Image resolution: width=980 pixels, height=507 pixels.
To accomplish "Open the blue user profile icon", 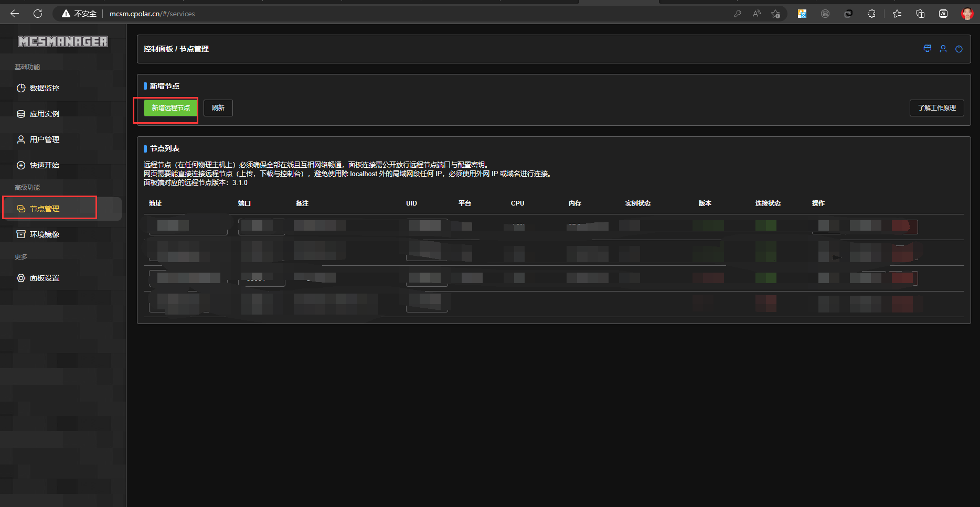I will pos(943,49).
